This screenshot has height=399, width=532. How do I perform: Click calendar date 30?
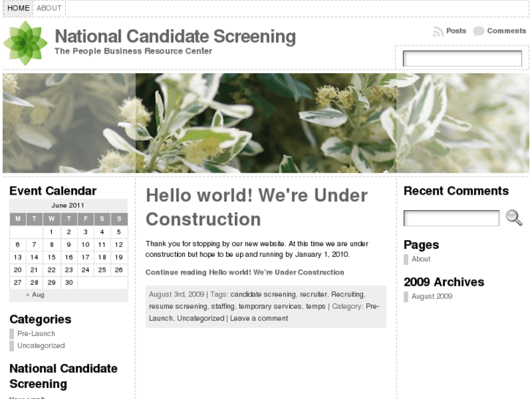69,283
